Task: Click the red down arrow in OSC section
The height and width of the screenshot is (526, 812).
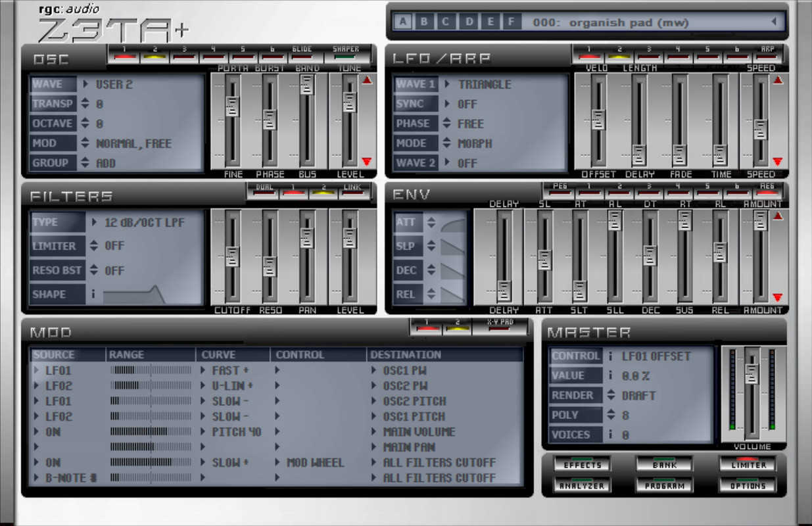Action: click(x=367, y=162)
